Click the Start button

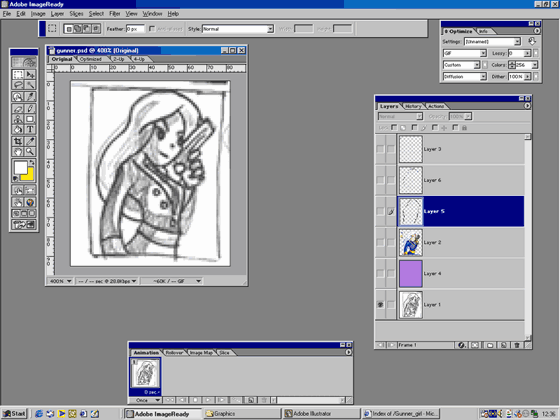(15, 414)
